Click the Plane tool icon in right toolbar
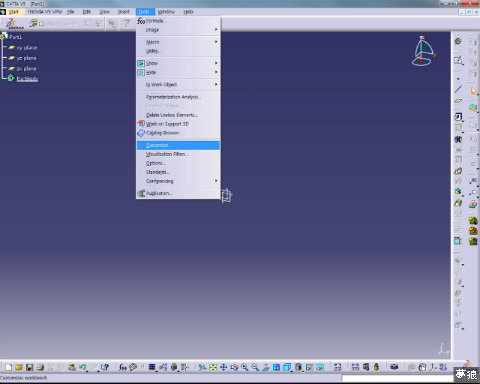The image size is (480, 384). pos(458,100)
